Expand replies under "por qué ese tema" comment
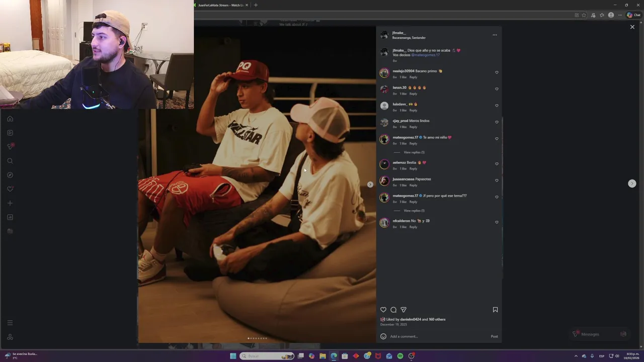The height and width of the screenshot is (362, 644). click(x=414, y=211)
